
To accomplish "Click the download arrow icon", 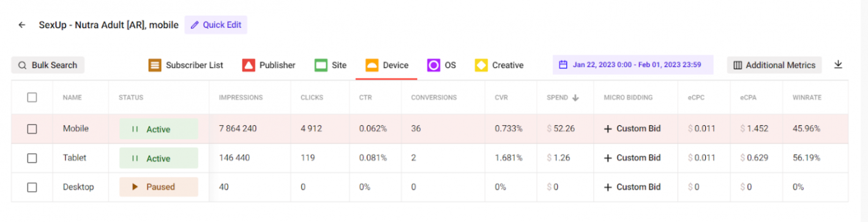I will 839,64.
